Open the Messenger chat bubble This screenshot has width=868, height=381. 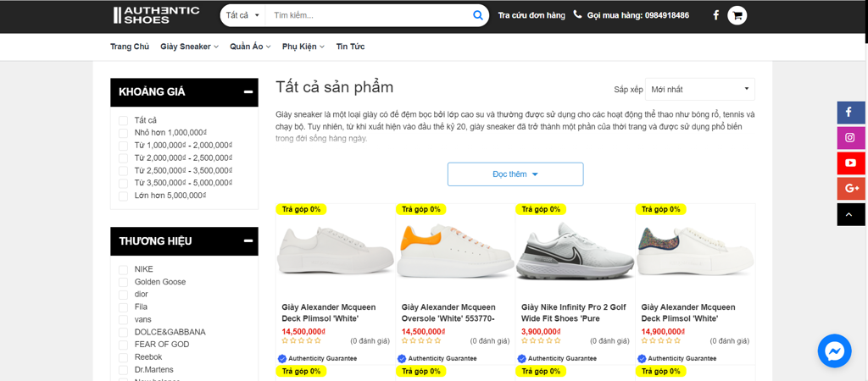[834, 351]
